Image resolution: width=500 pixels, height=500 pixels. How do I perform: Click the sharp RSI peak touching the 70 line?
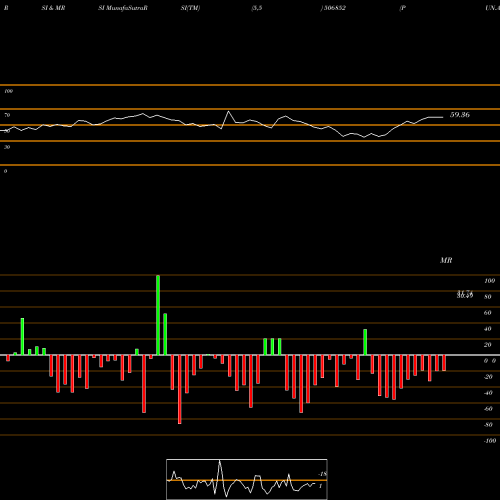click(228, 112)
